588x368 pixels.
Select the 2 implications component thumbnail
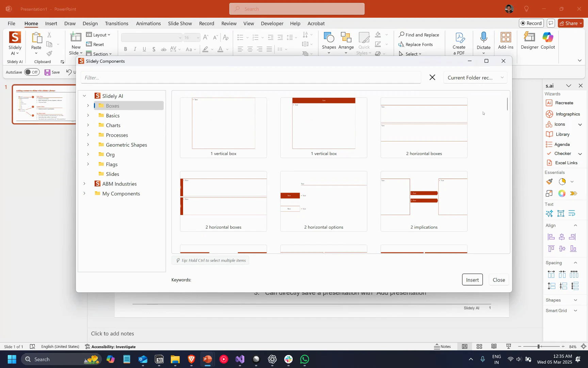[x=424, y=201]
